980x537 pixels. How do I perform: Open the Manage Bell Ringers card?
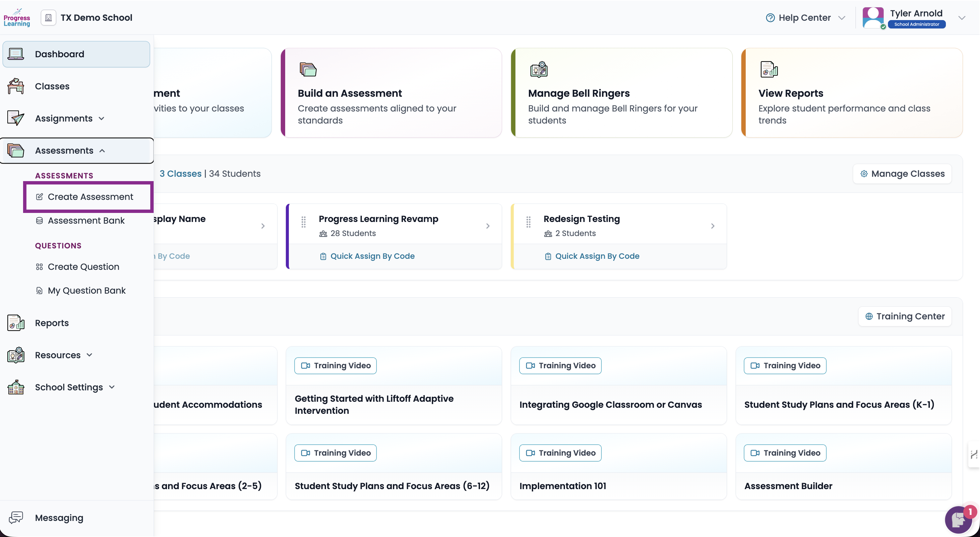622,93
